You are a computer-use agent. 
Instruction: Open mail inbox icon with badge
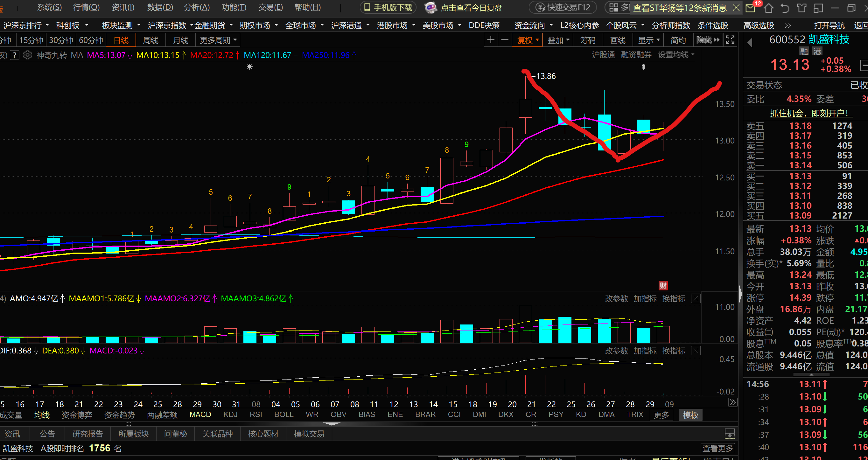[750, 8]
